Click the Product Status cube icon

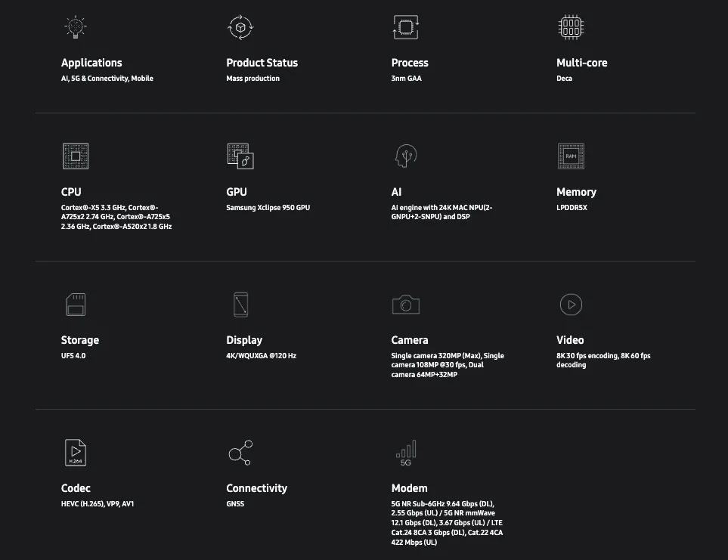coord(240,27)
